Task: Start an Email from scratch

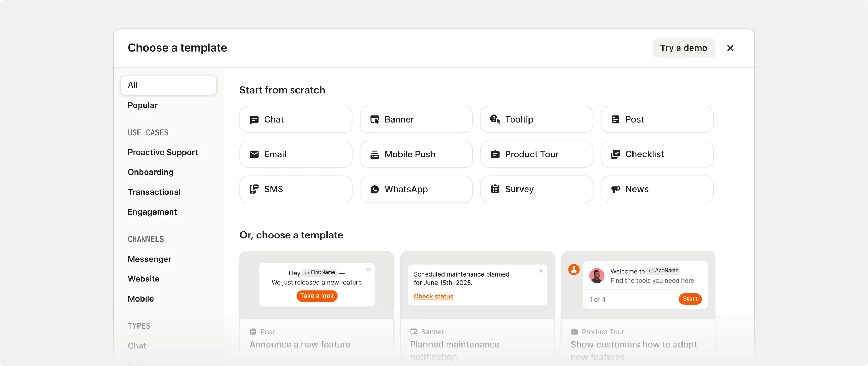Action: [x=295, y=154]
